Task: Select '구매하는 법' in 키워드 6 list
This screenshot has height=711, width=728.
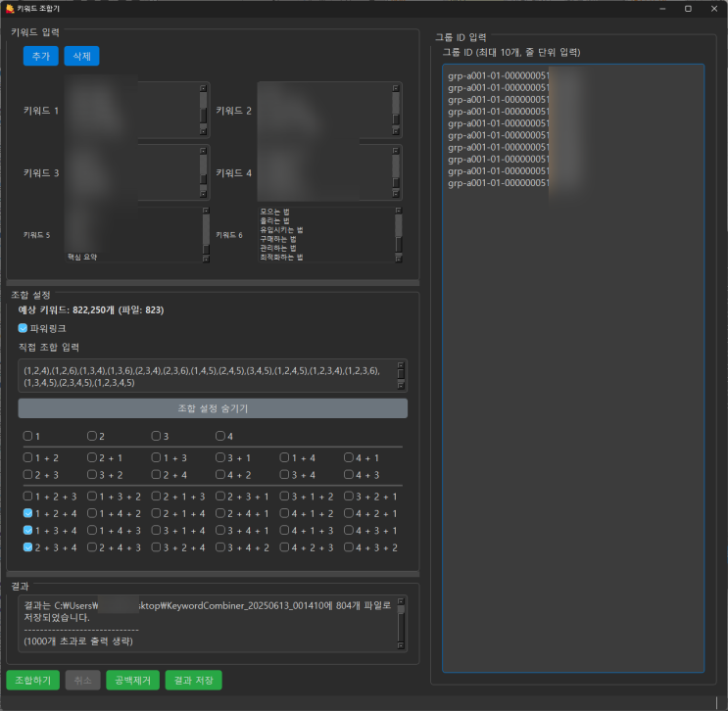Action: pyautogui.click(x=280, y=238)
